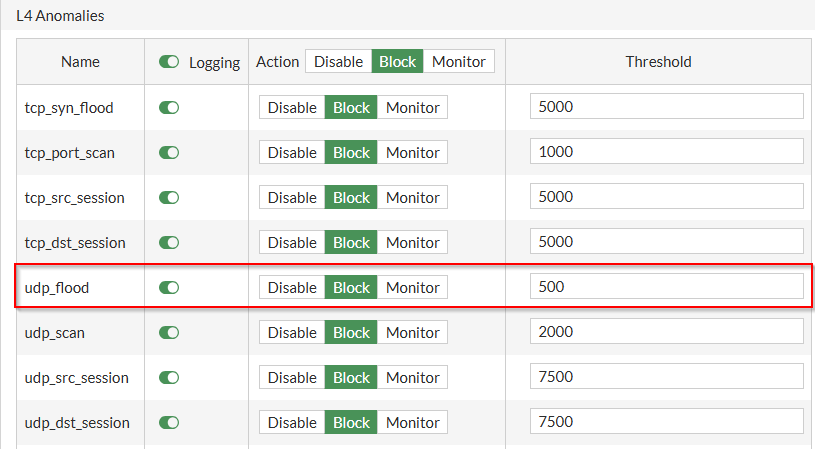Screen dimensions: 815x449
Task: Click the udp_flood threshold field
Action: [x=667, y=287]
